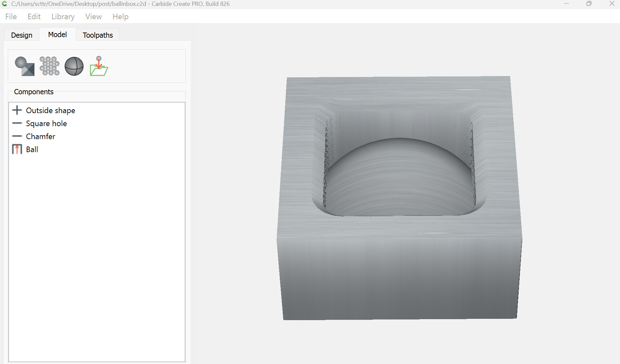The height and width of the screenshot is (364, 620).
Task: Click the plus icon beside Outside shape
Action: tap(17, 110)
